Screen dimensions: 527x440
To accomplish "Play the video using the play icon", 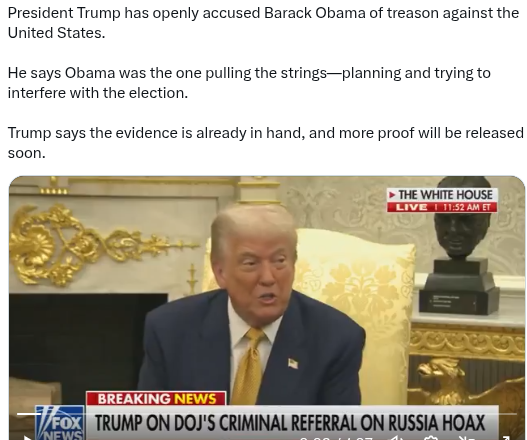I will click(x=28, y=438).
